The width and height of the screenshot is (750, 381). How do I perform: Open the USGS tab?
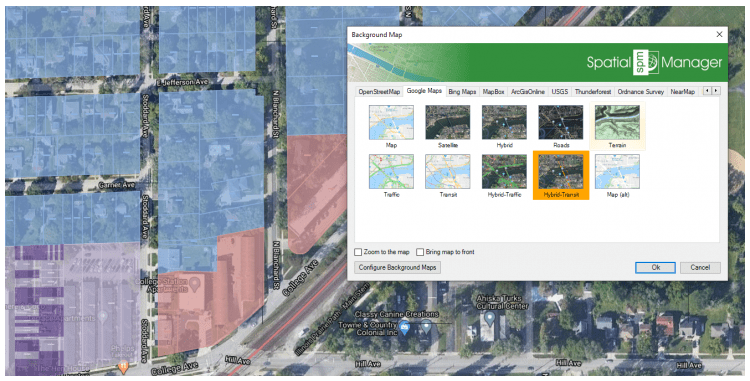[560, 92]
